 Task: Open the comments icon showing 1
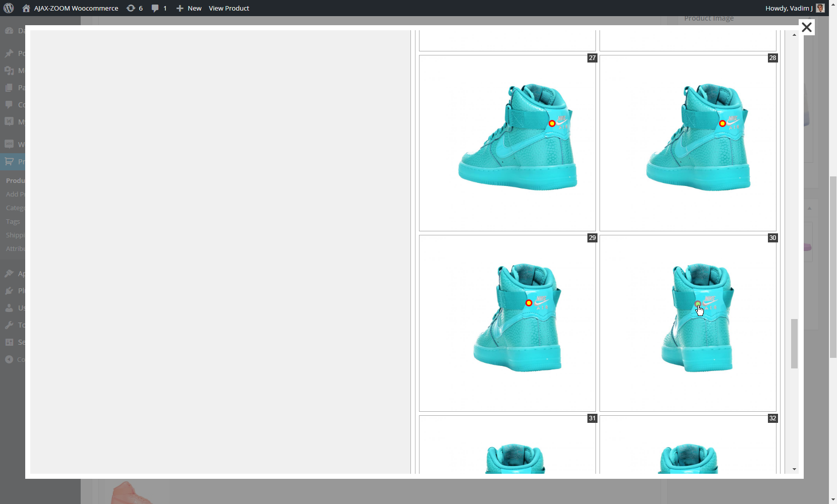(159, 8)
